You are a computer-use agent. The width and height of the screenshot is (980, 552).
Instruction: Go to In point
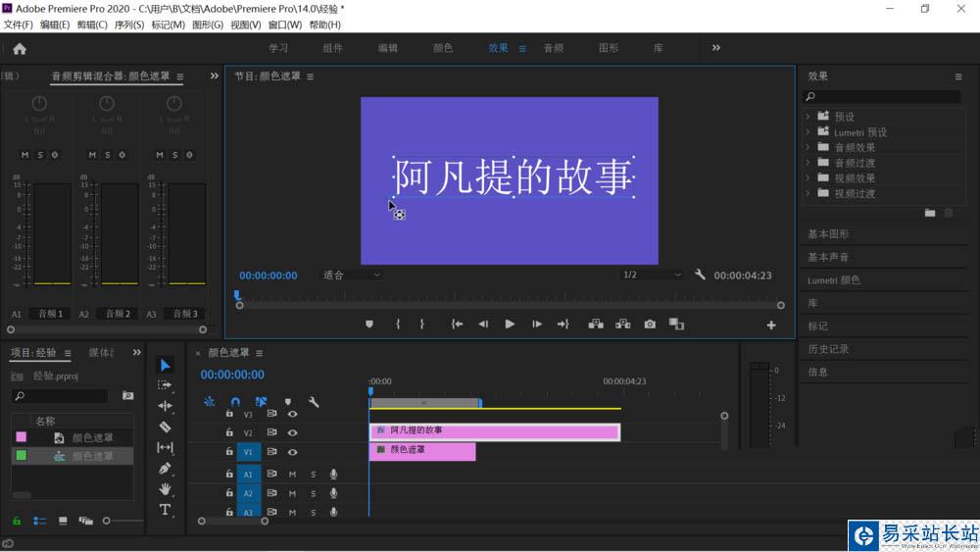click(457, 324)
